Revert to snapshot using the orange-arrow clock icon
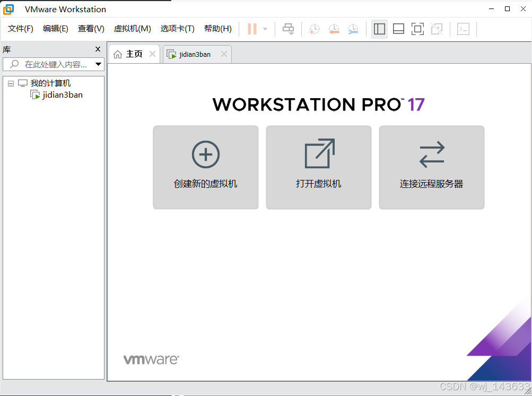Image resolution: width=532 pixels, height=396 pixels. 334,29
